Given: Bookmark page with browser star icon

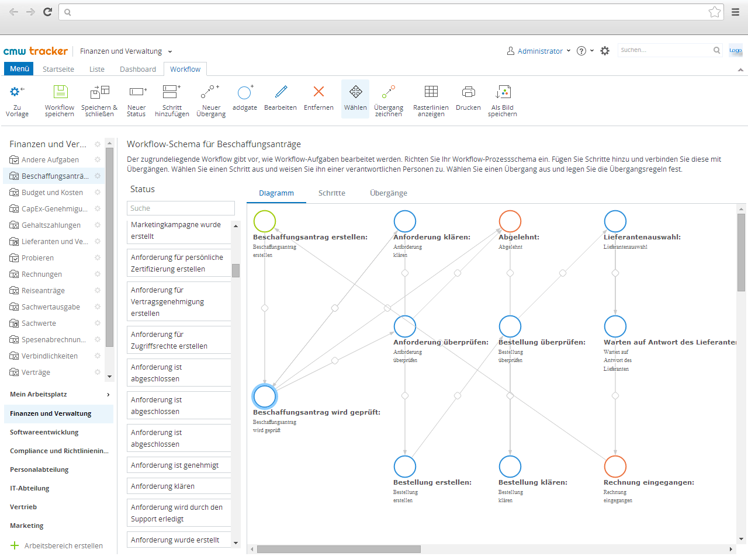Looking at the screenshot, I should point(715,12).
